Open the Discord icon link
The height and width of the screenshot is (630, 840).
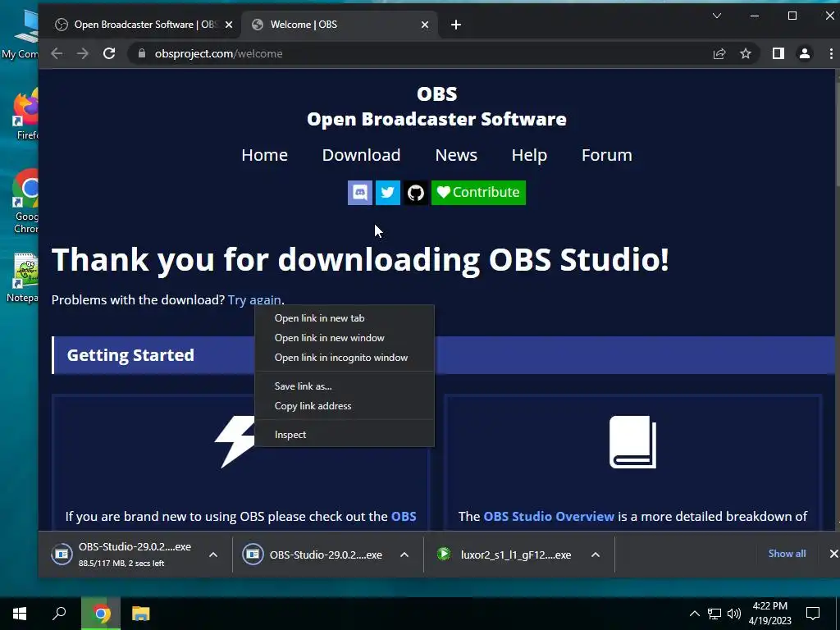[359, 192]
